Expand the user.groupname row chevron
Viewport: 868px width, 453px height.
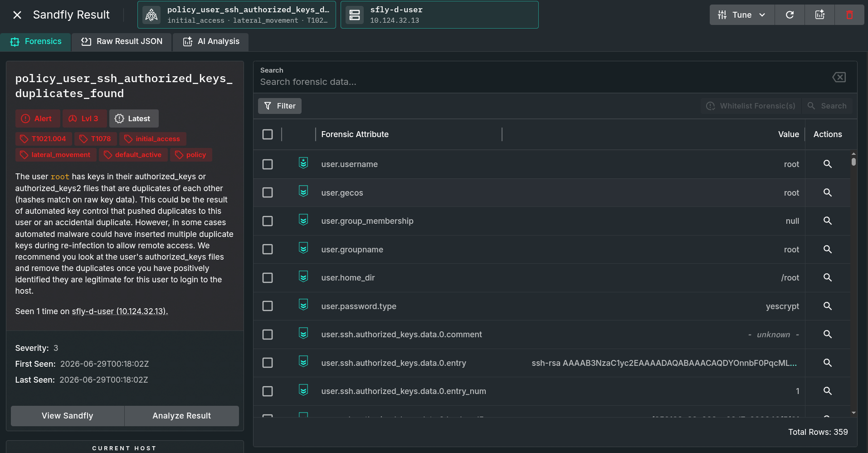pyautogui.click(x=303, y=248)
